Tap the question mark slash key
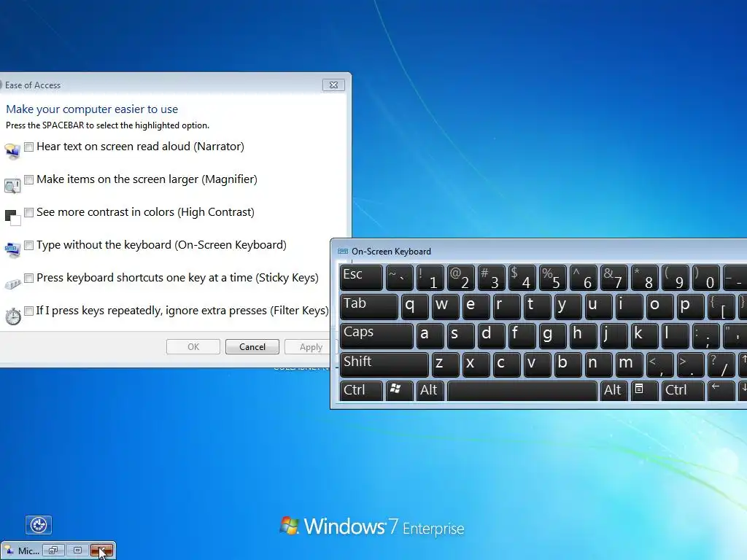 [x=721, y=365]
